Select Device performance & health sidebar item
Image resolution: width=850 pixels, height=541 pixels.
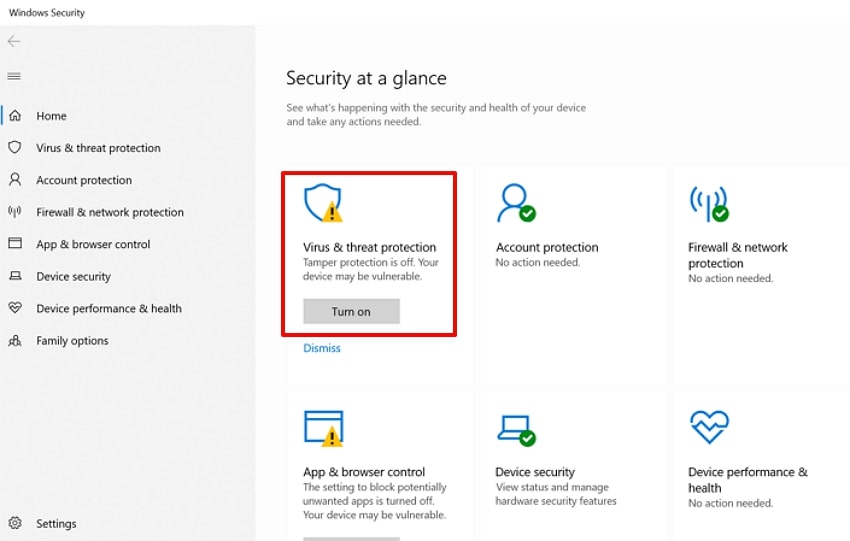tap(109, 308)
